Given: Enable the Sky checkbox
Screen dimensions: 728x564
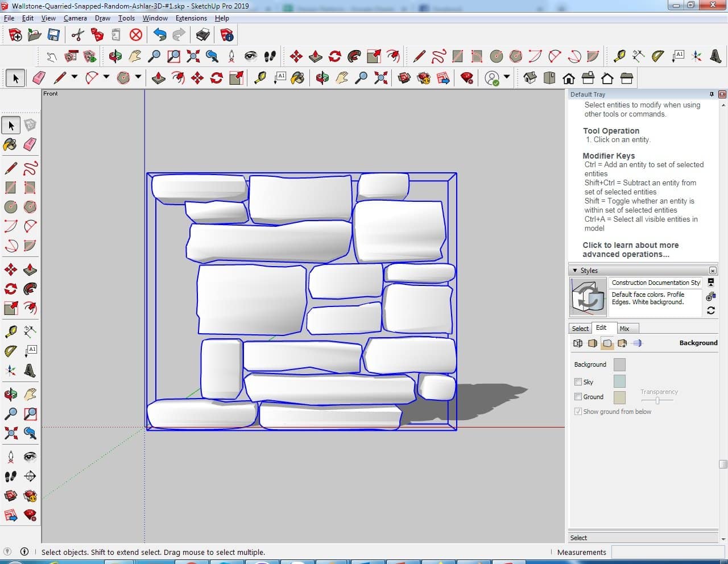Looking at the screenshot, I should point(578,382).
